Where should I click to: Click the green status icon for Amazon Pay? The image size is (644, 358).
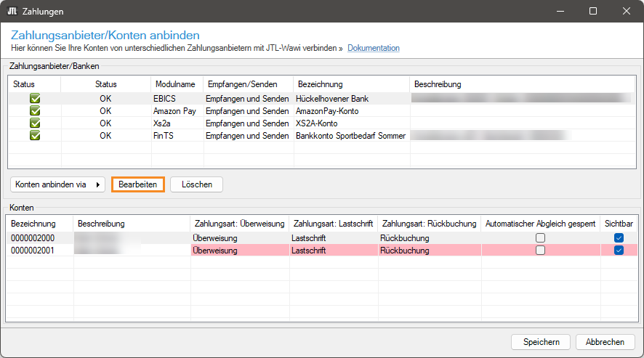(34, 111)
